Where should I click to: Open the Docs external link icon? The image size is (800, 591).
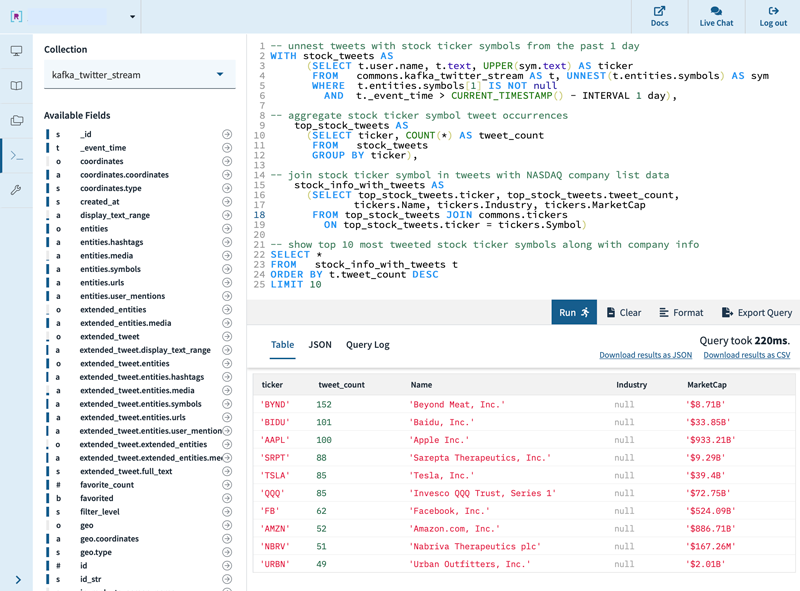tap(659, 11)
